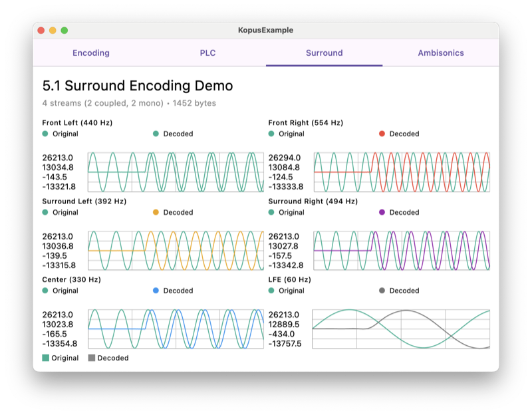
Task: Click the 26294.0 axis value
Action: 285,158
